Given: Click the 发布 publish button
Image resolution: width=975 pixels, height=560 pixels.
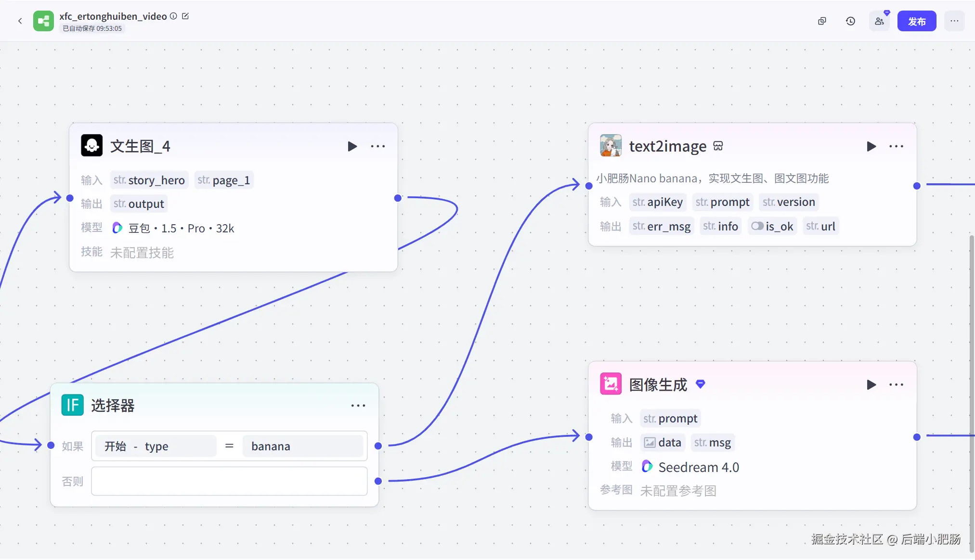Looking at the screenshot, I should click(x=916, y=21).
